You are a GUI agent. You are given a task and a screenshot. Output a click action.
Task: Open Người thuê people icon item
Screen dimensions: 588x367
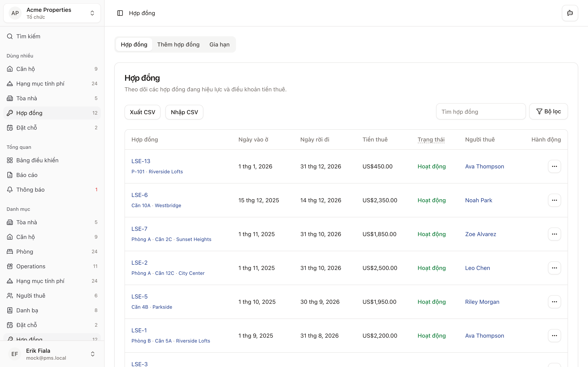coord(31,296)
